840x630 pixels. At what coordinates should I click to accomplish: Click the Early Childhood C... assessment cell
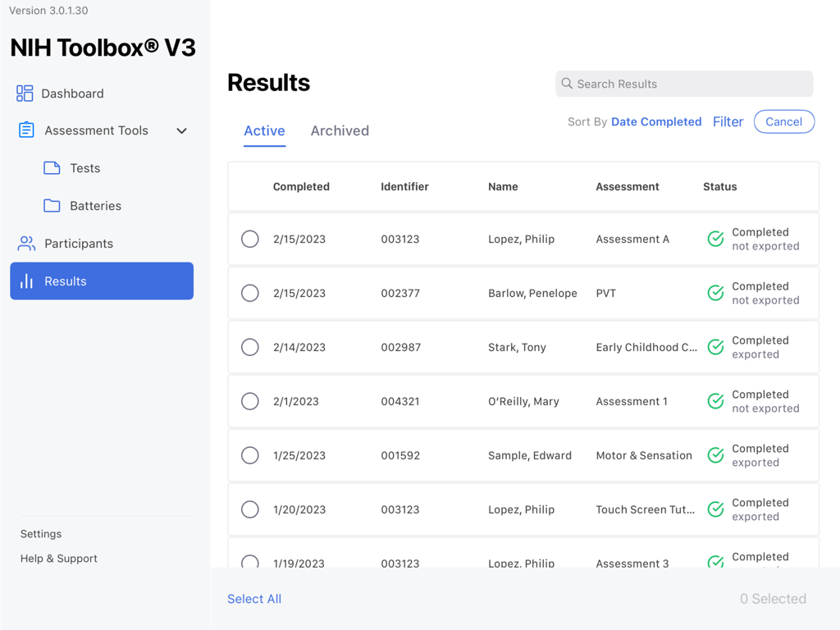pyautogui.click(x=646, y=347)
